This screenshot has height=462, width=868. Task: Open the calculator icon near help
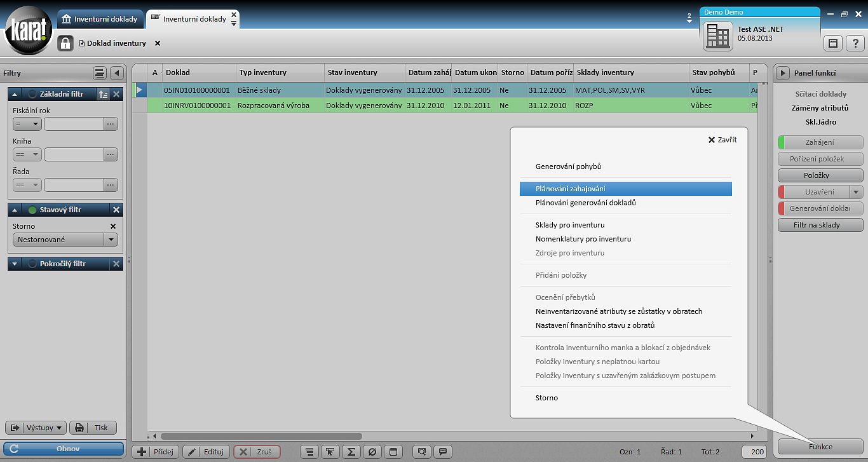pos(833,43)
